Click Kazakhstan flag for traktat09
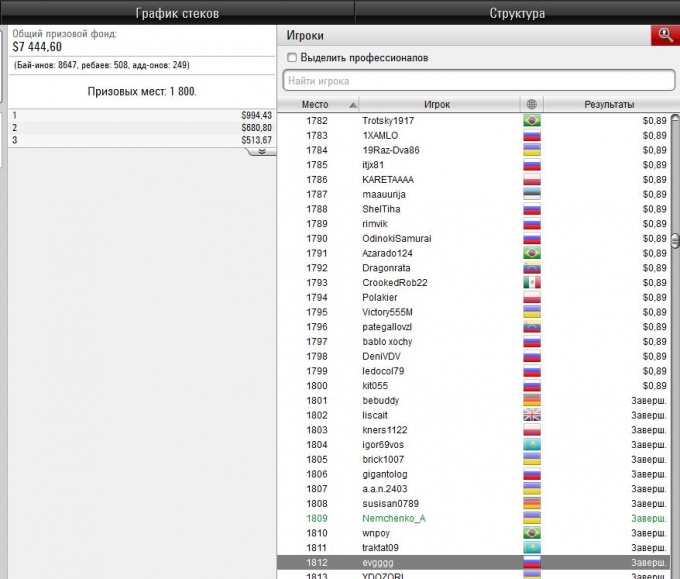 (532, 548)
